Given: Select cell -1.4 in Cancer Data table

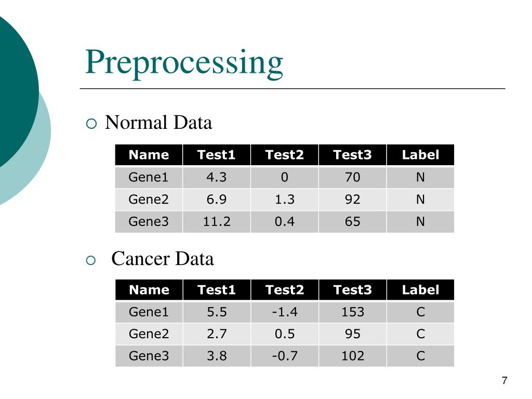Looking at the screenshot, I should [x=284, y=312].
